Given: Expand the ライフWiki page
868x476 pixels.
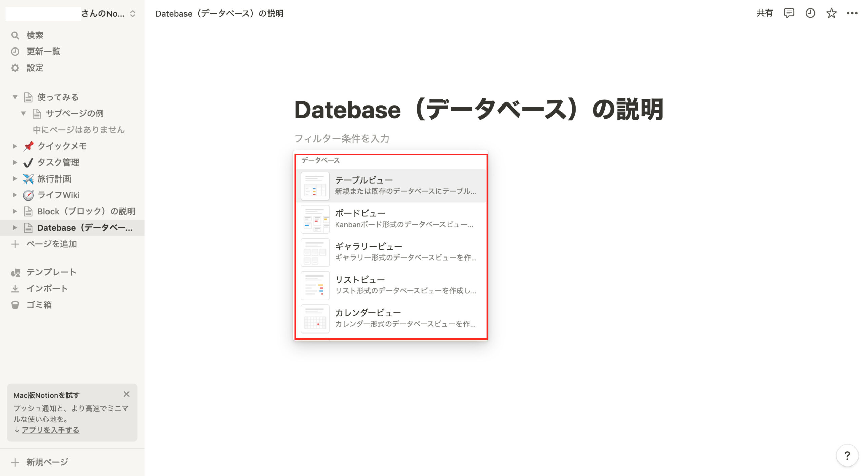Looking at the screenshot, I should 15,195.
